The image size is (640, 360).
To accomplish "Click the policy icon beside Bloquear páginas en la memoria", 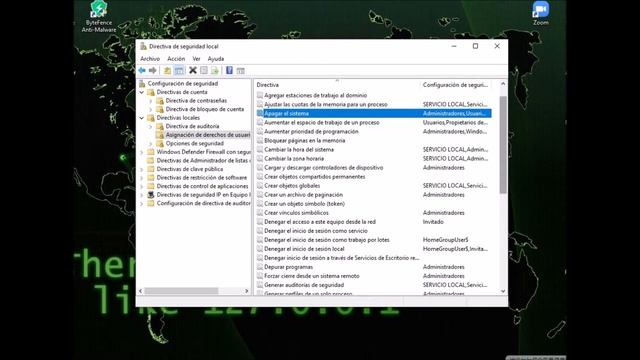I will pos(260,140).
